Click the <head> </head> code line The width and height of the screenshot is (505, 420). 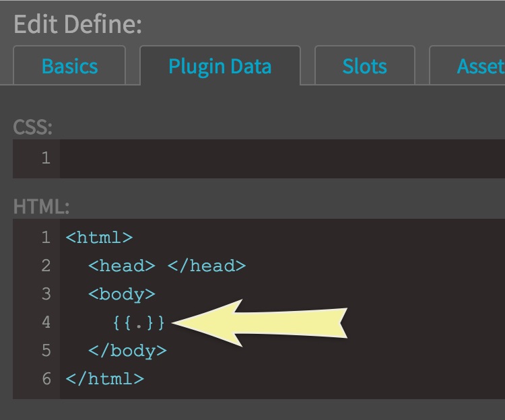click(167, 266)
